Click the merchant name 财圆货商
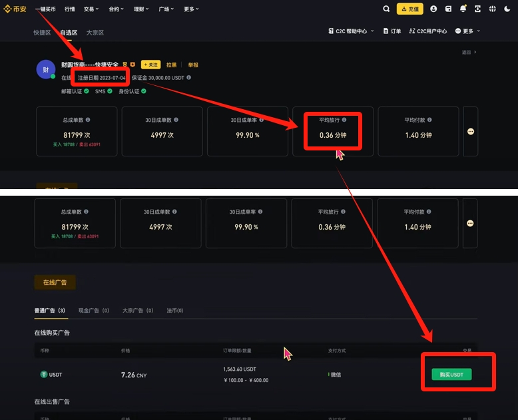This screenshot has width=518, height=420. (x=89, y=65)
